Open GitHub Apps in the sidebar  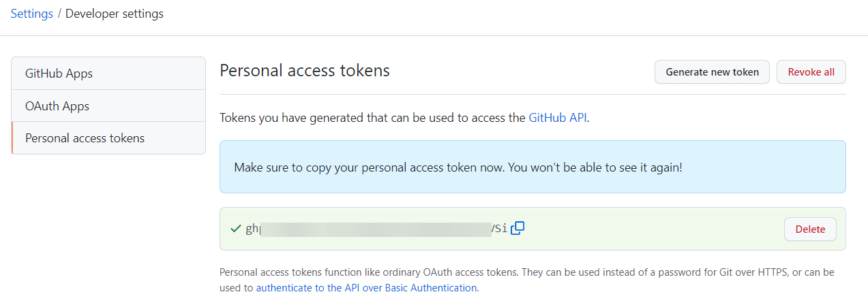pyautogui.click(x=59, y=74)
